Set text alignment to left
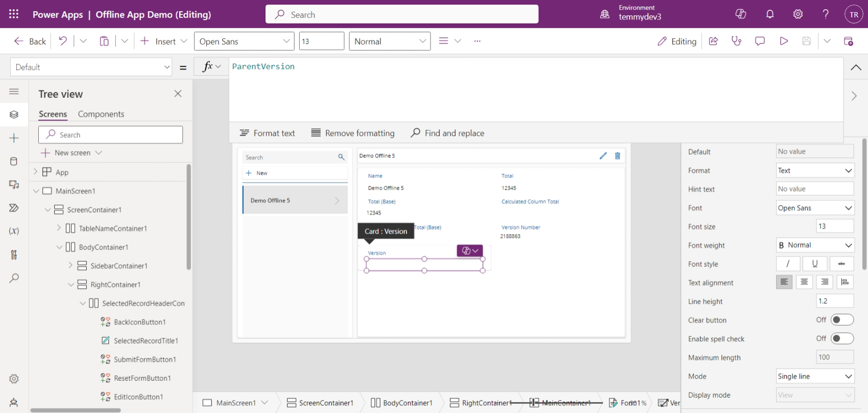The image size is (868, 413). pos(784,282)
